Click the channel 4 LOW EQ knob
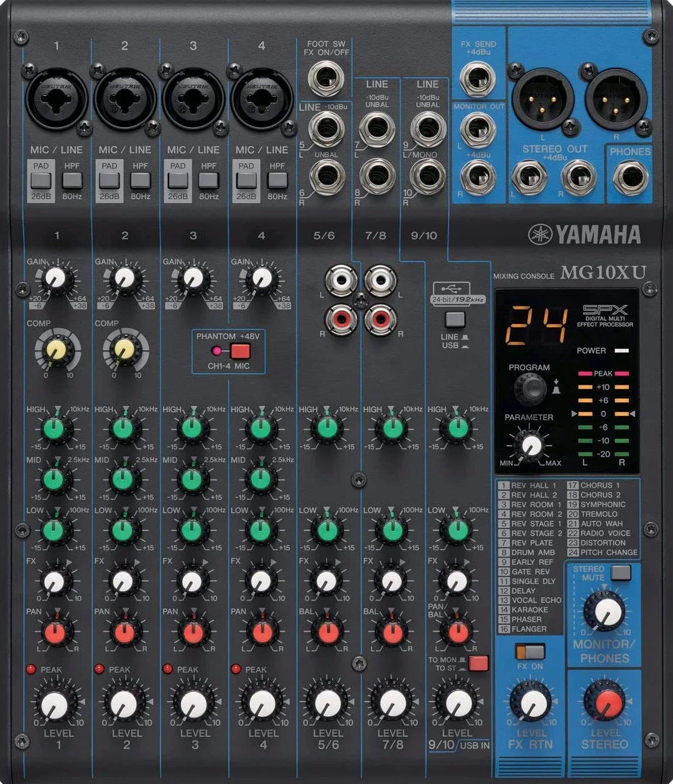 coord(261,530)
